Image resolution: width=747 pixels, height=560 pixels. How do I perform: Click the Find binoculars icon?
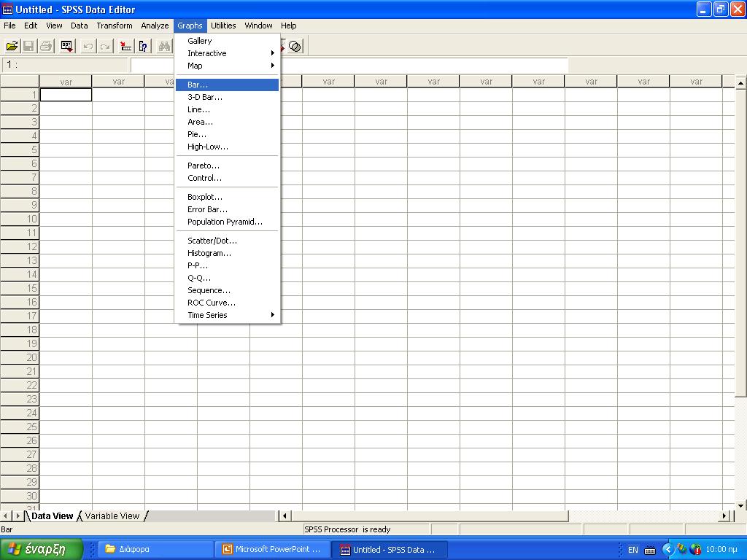pos(164,46)
